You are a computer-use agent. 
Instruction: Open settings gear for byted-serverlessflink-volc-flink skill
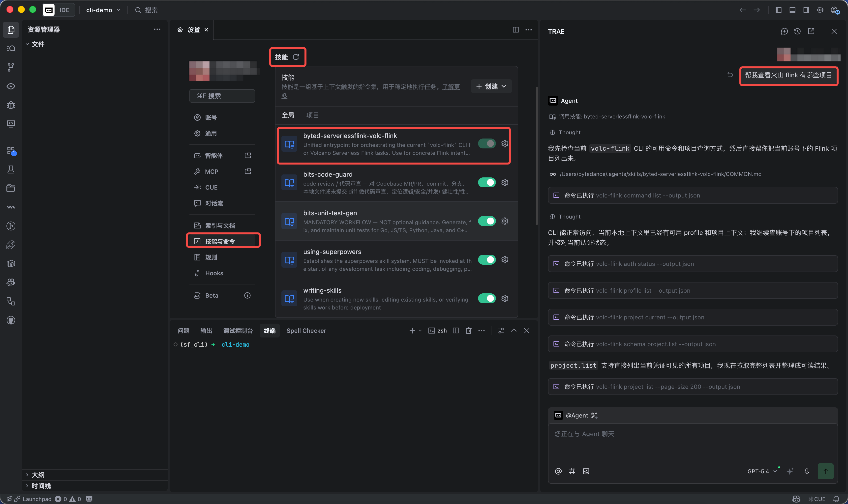[505, 144]
